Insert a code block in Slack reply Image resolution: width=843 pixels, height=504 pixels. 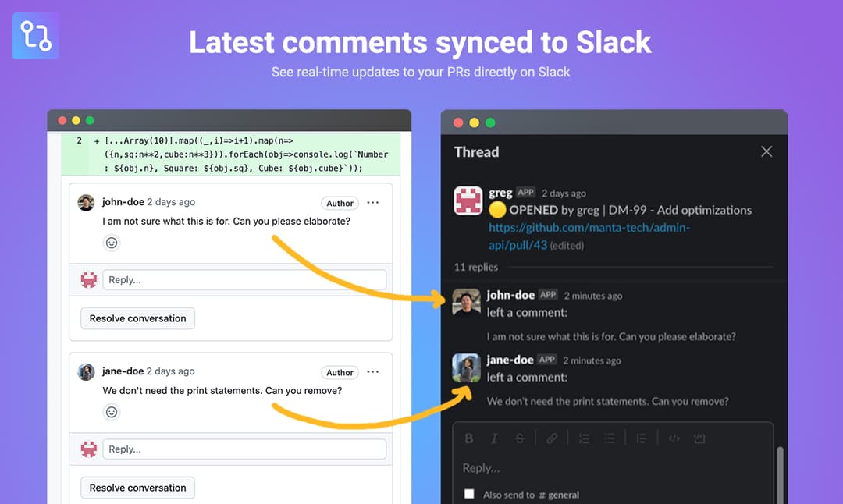pyautogui.click(x=699, y=438)
